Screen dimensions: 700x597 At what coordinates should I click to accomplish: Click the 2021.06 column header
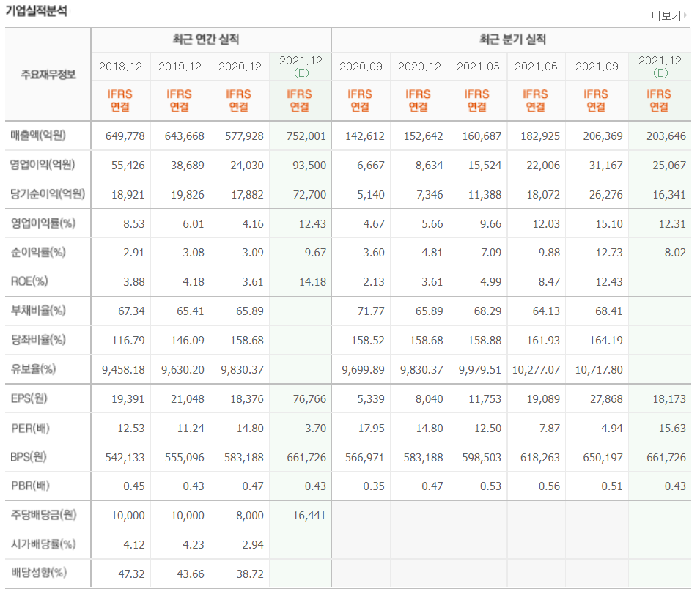(x=536, y=67)
